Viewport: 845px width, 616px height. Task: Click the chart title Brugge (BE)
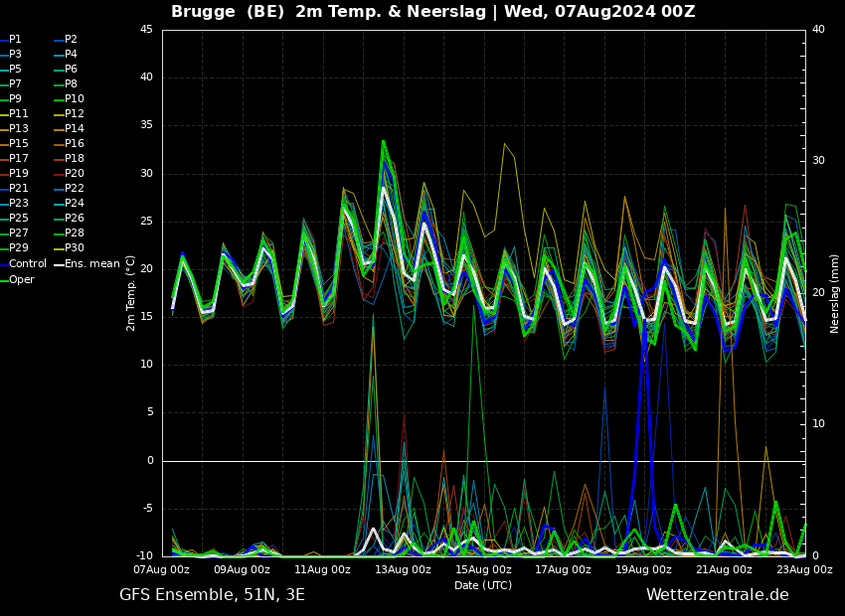[x=228, y=11]
